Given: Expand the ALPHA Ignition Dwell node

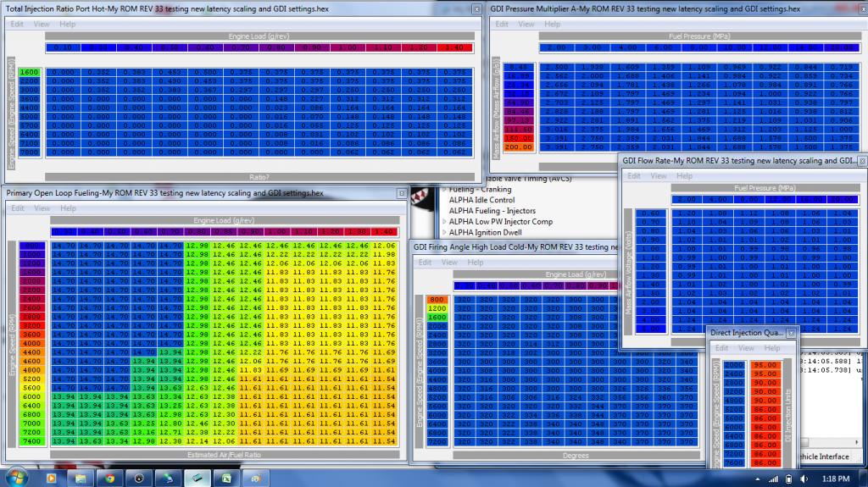Looking at the screenshot, I should click(x=443, y=232).
